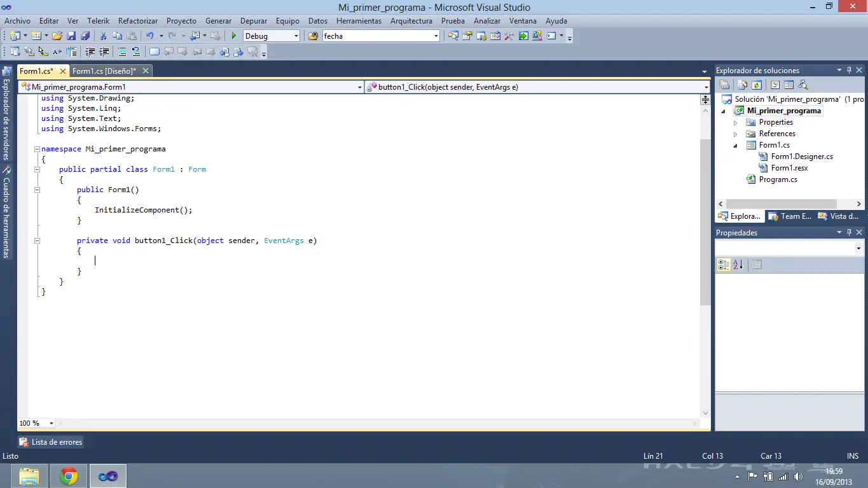This screenshot has width=868, height=488.
Task: Collapse the button1_Click method block
Action: coord(37,241)
